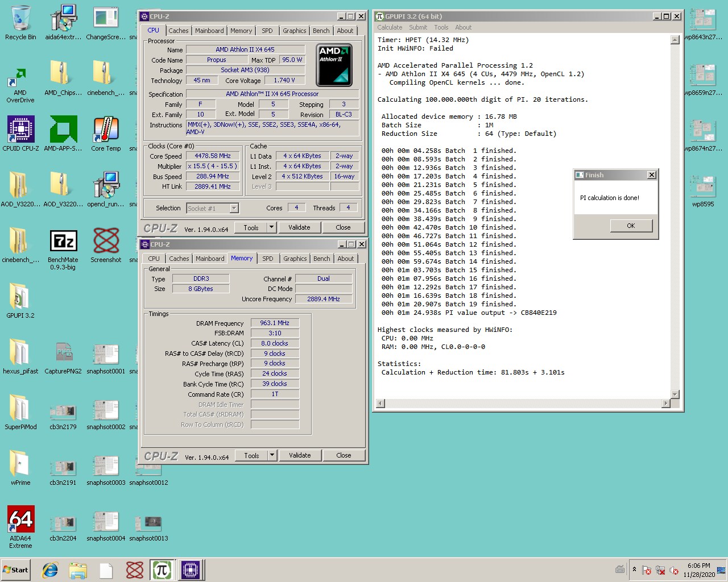728x582 pixels.
Task: Open the SuperPiMod folder icon
Action: 20,413
